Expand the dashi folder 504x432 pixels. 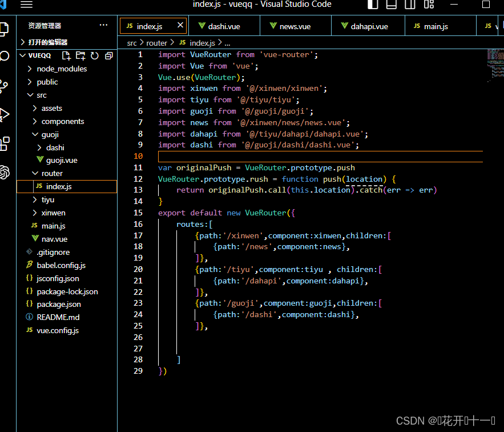67,148
